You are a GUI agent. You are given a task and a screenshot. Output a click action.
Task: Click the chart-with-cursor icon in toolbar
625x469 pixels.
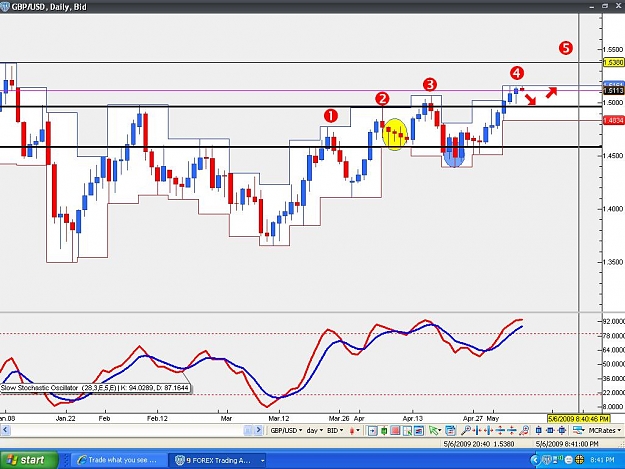click(x=407, y=430)
